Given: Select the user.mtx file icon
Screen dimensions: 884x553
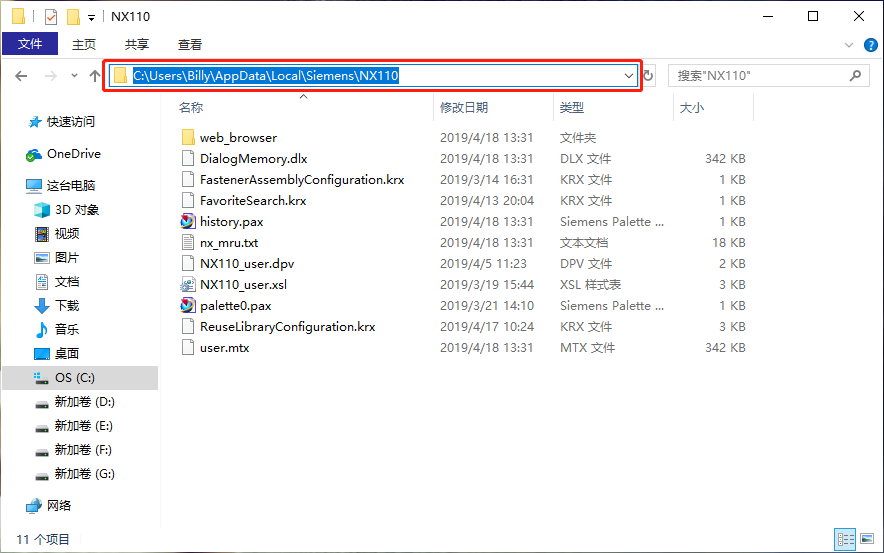Looking at the screenshot, I should [188, 347].
